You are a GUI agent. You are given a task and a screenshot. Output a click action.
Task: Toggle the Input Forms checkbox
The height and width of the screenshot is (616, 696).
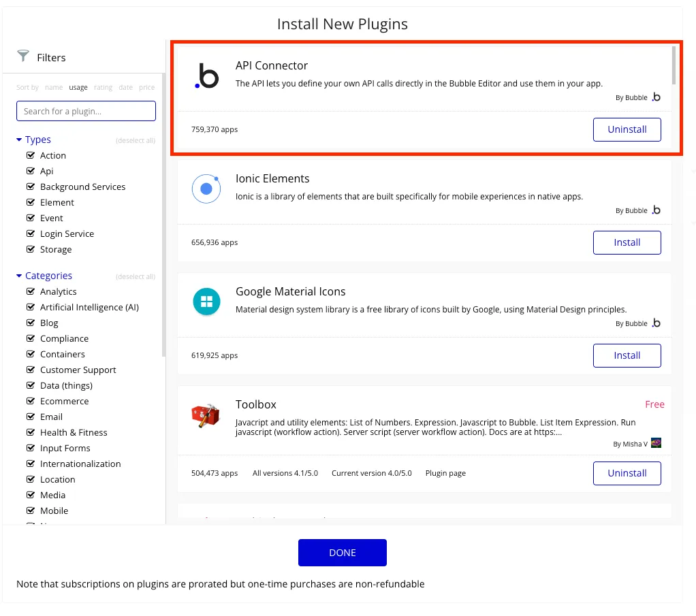point(31,449)
